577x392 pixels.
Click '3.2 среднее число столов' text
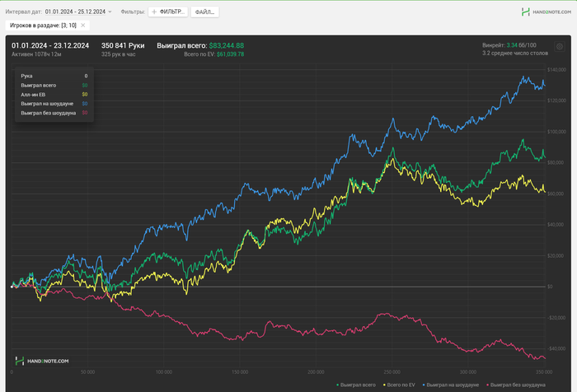515,53
